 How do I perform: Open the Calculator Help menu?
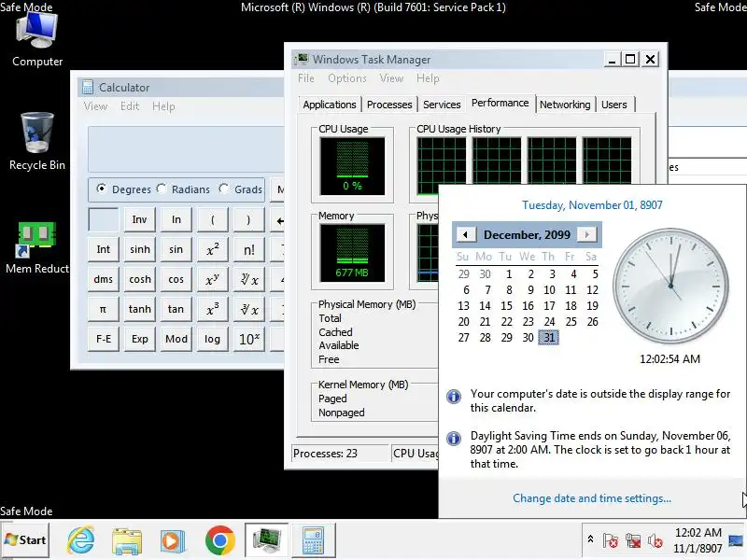click(163, 106)
